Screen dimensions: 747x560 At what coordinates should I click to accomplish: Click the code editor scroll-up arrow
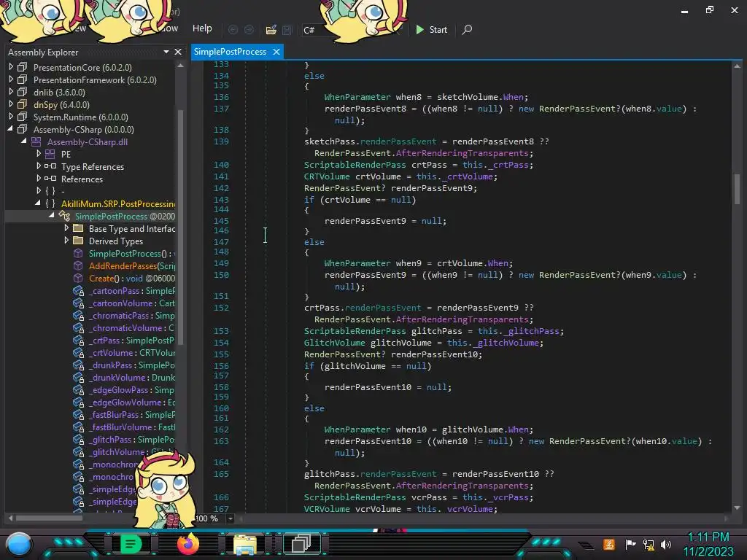click(x=737, y=66)
